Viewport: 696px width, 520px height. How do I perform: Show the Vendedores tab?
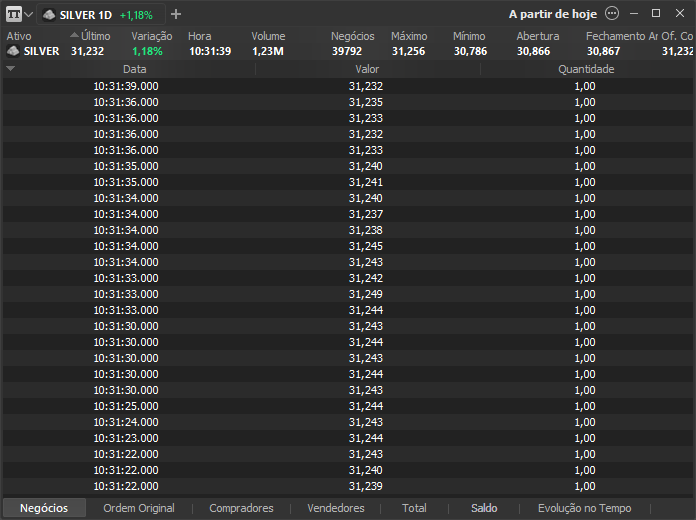[x=336, y=508]
